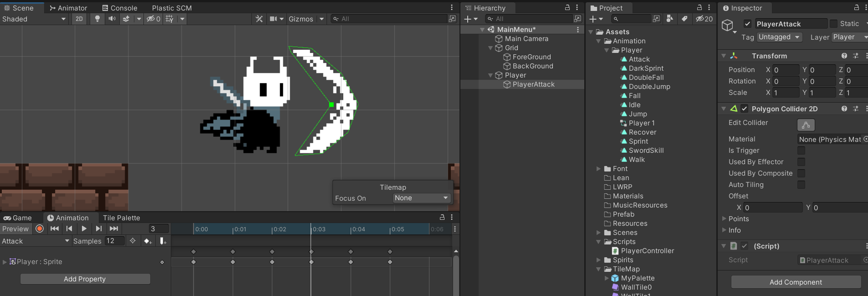Play the Attack animation clip

click(x=84, y=229)
